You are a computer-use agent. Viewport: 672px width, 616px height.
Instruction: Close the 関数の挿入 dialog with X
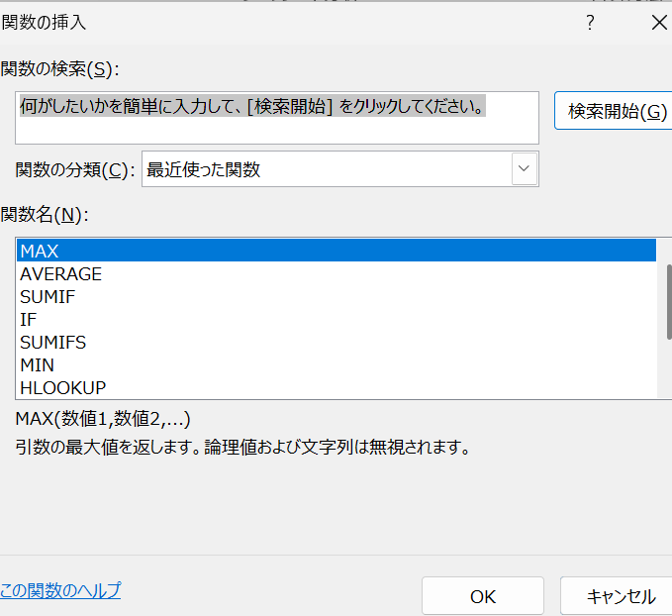[x=659, y=23]
